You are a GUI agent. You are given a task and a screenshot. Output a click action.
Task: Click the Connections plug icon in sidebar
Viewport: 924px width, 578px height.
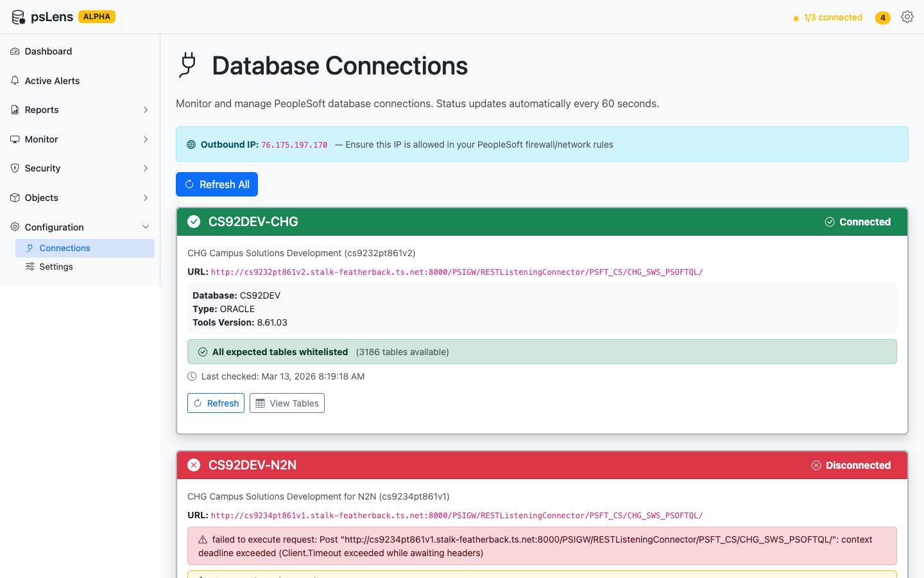pyautogui.click(x=30, y=248)
